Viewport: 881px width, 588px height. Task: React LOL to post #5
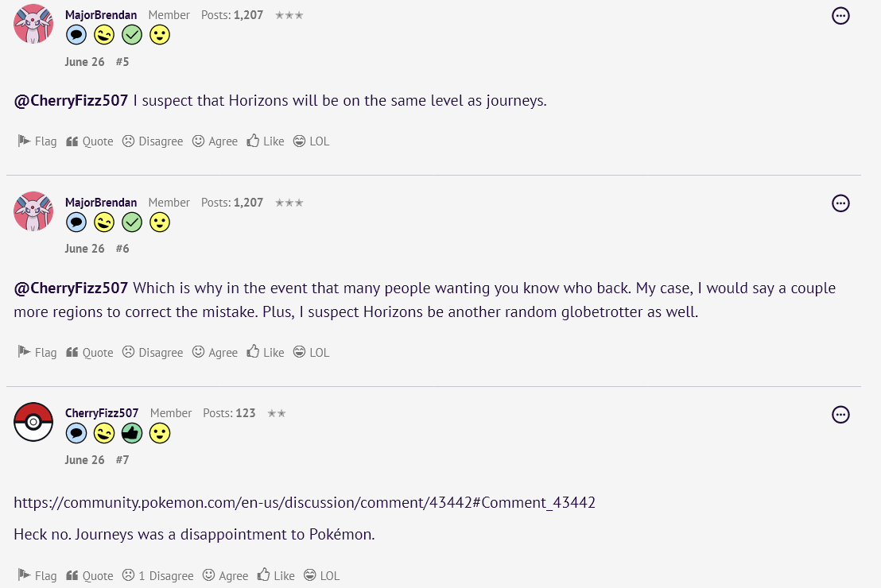point(311,141)
